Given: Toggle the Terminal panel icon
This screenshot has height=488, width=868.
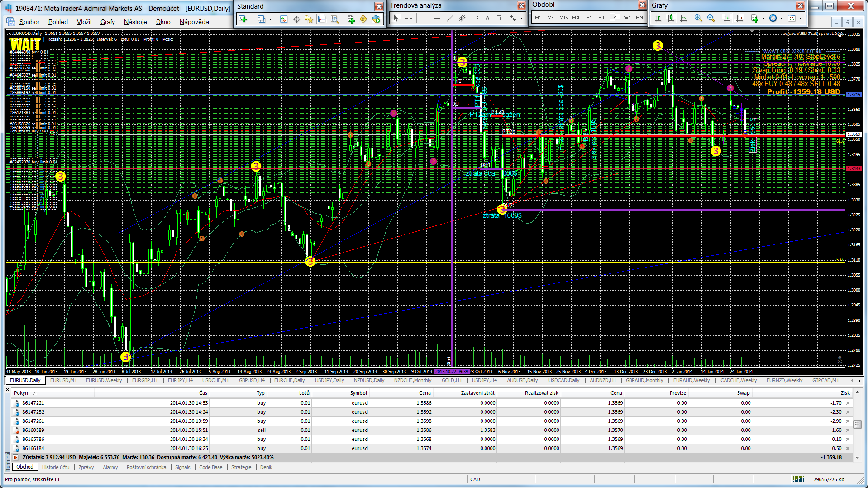Looking at the screenshot, I should [322, 19].
